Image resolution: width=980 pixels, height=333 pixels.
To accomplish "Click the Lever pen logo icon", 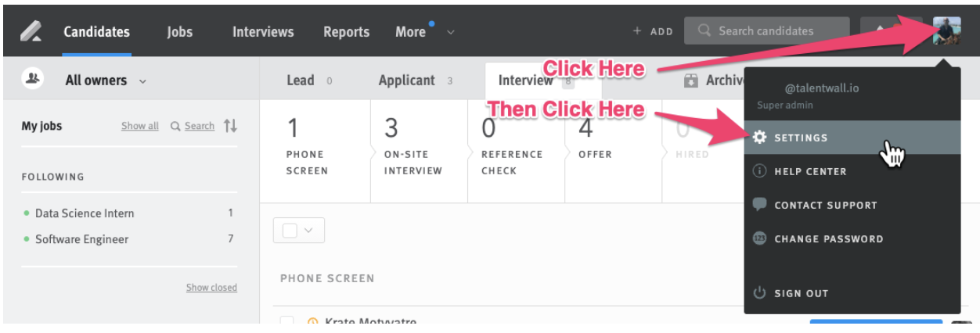I will pyautogui.click(x=32, y=31).
